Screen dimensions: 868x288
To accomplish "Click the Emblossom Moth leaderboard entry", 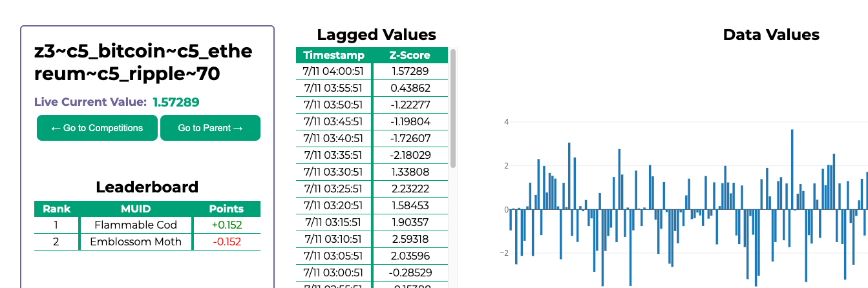I will tap(136, 242).
